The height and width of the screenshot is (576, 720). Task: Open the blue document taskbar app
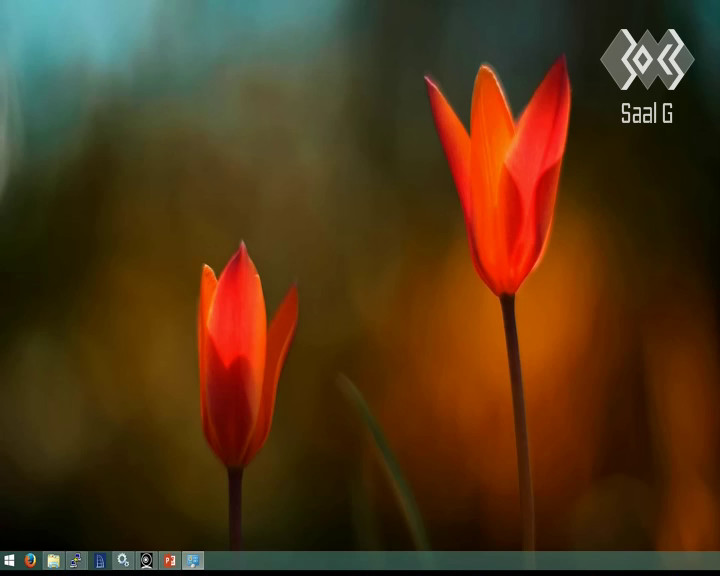[x=100, y=560]
